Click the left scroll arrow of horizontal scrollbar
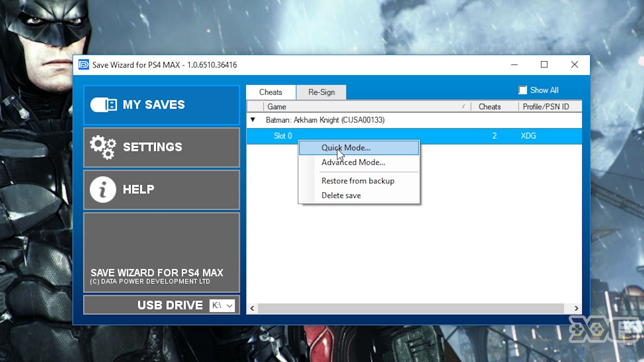The image size is (644, 362). coord(252,308)
